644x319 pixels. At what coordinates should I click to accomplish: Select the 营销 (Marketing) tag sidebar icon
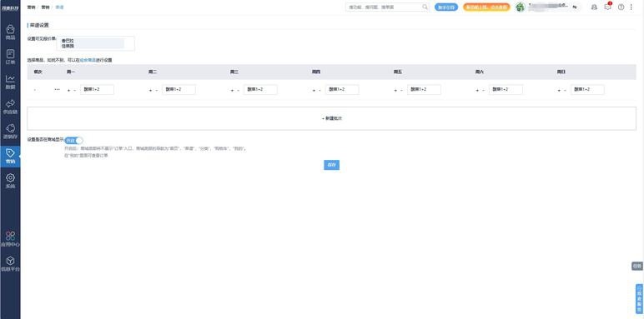10,153
